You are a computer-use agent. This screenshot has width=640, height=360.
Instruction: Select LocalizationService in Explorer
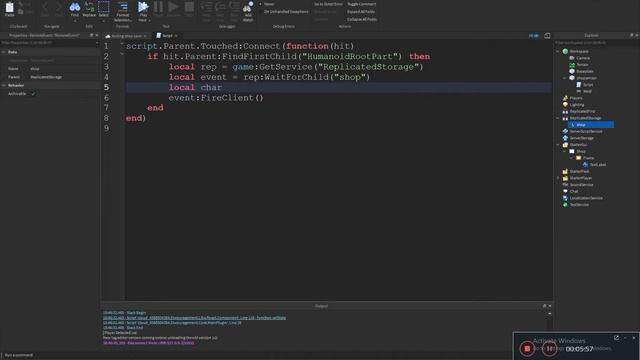coord(586,198)
